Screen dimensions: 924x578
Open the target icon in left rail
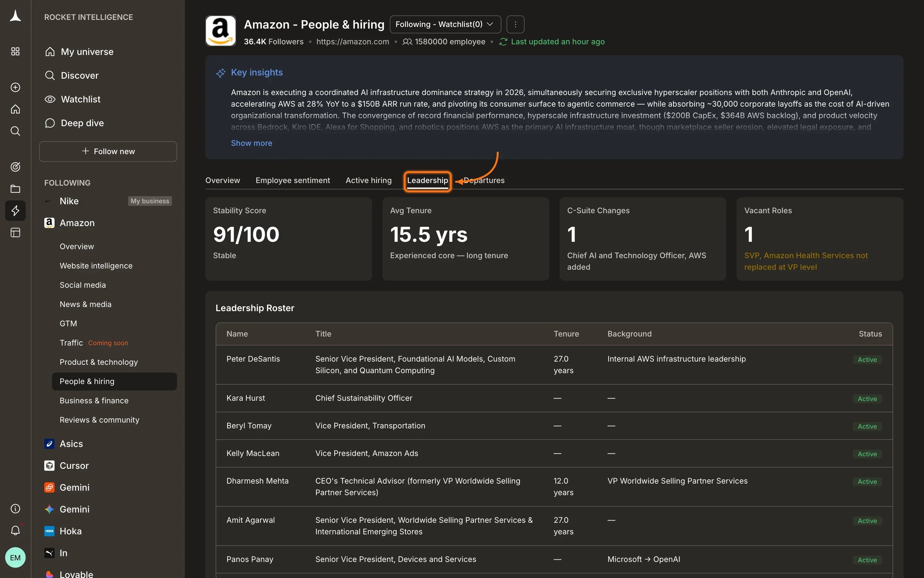[15, 167]
